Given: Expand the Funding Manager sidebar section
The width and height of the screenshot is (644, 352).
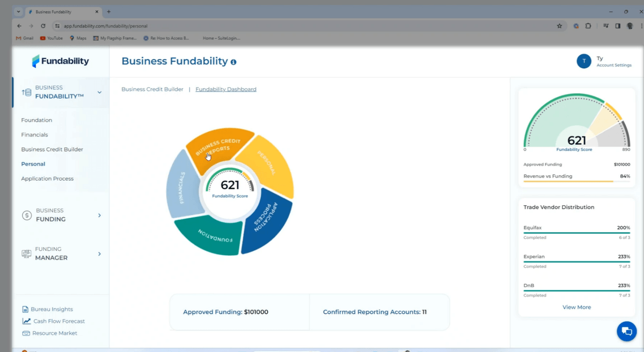Looking at the screenshot, I should pyautogui.click(x=99, y=254).
